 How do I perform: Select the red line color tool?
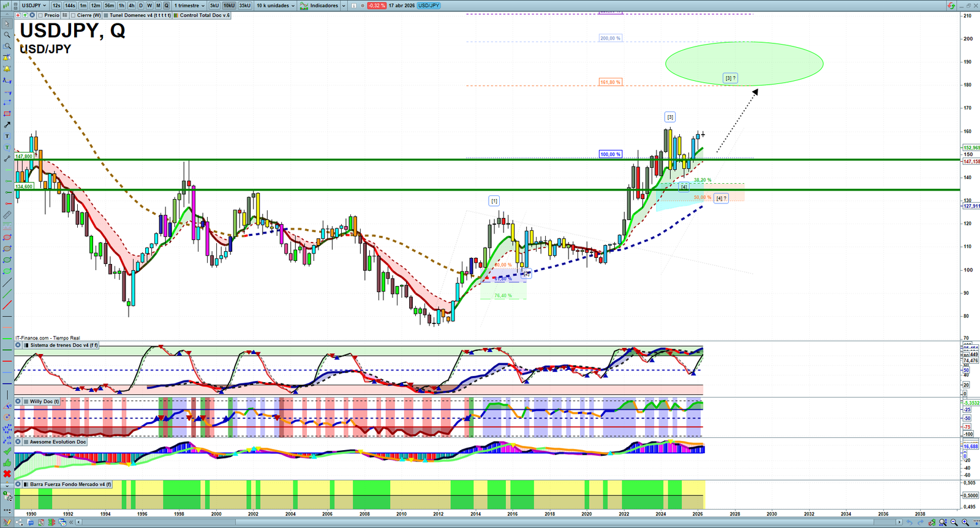[x=7, y=361]
